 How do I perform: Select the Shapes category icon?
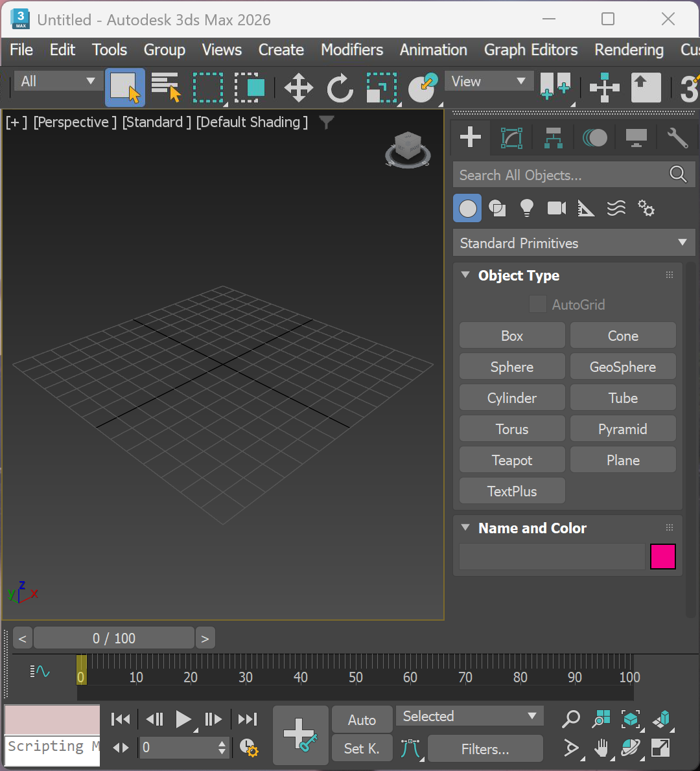pos(497,209)
